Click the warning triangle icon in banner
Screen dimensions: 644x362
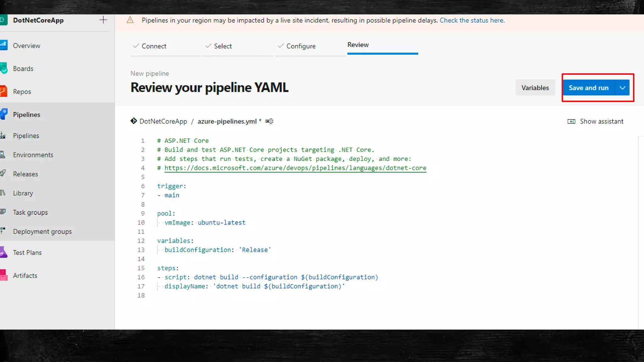click(130, 20)
